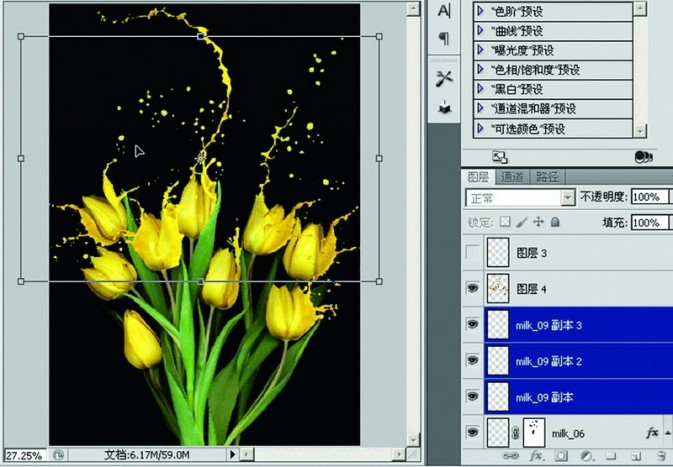Click the canvas vertical scroll up arrow

click(x=413, y=9)
